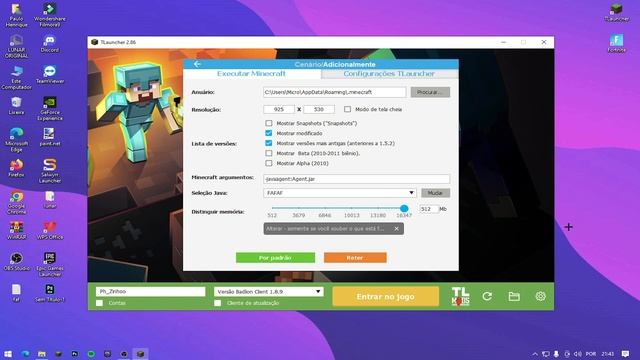
Task: Click the Arquivo directory path field
Action: [x=334, y=92]
